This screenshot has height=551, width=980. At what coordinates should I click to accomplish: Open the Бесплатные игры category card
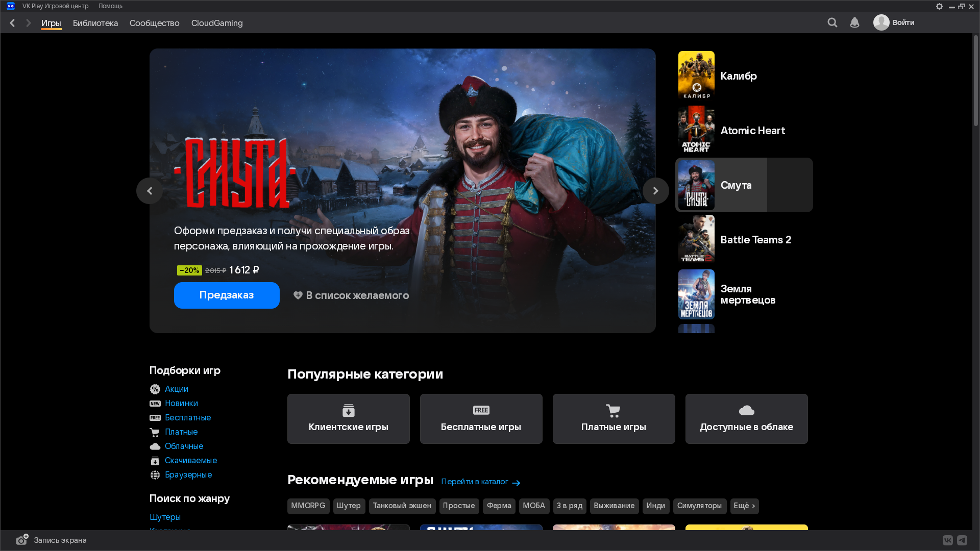coord(481,419)
